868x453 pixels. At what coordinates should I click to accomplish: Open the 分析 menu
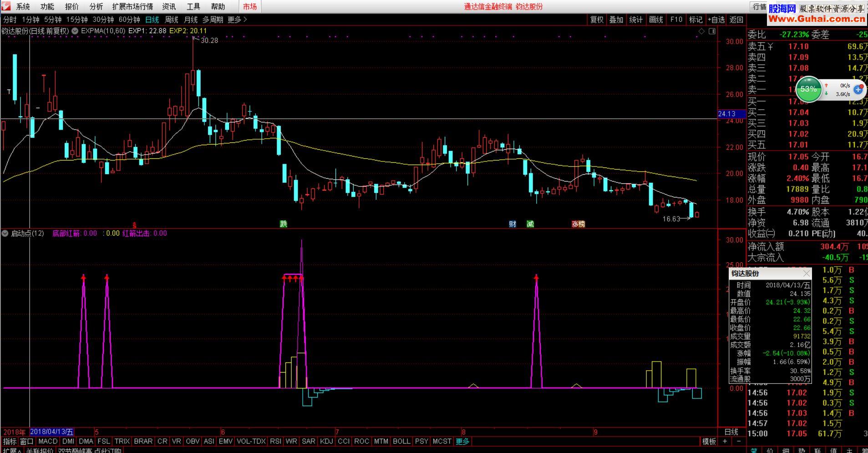[96, 6]
